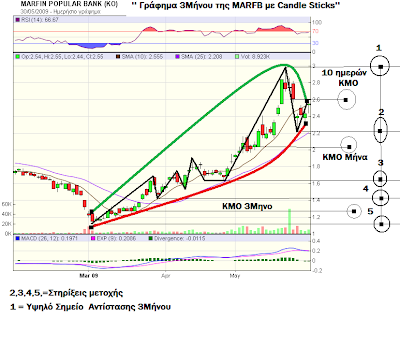
Task: Click the 'SMA (10): 2.555' legend text
Action: coord(142,57)
